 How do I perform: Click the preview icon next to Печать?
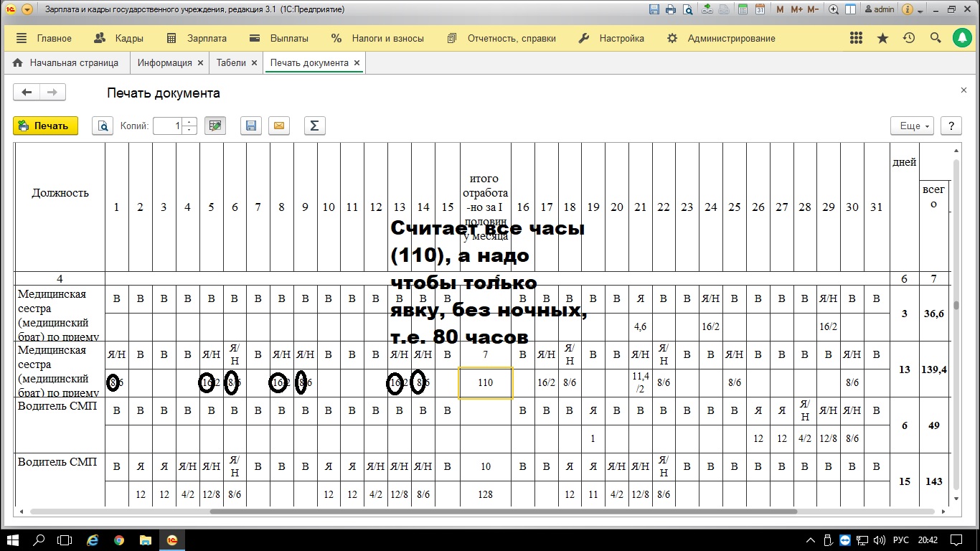[x=103, y=126]
